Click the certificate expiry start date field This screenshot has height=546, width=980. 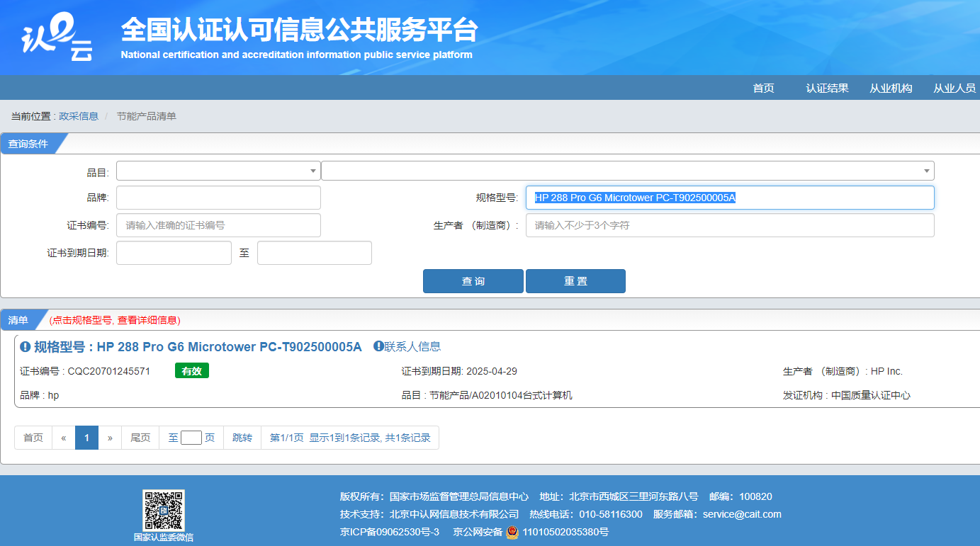coord(174,253)
